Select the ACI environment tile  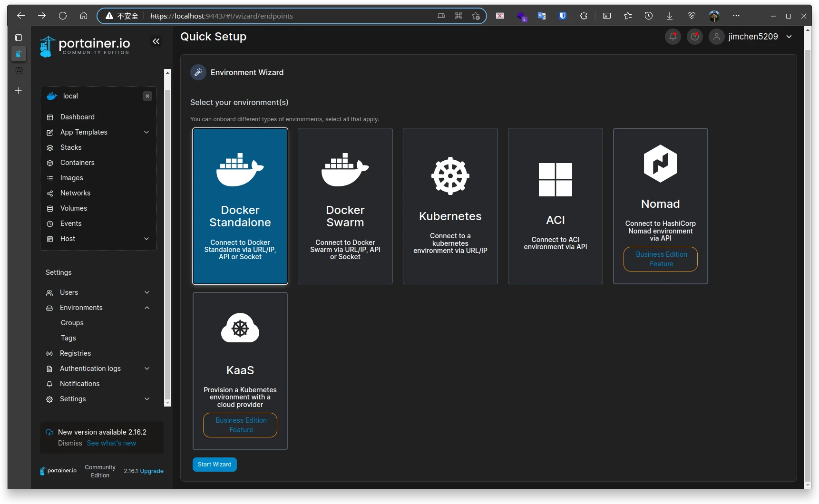click(x=556, y=206)
